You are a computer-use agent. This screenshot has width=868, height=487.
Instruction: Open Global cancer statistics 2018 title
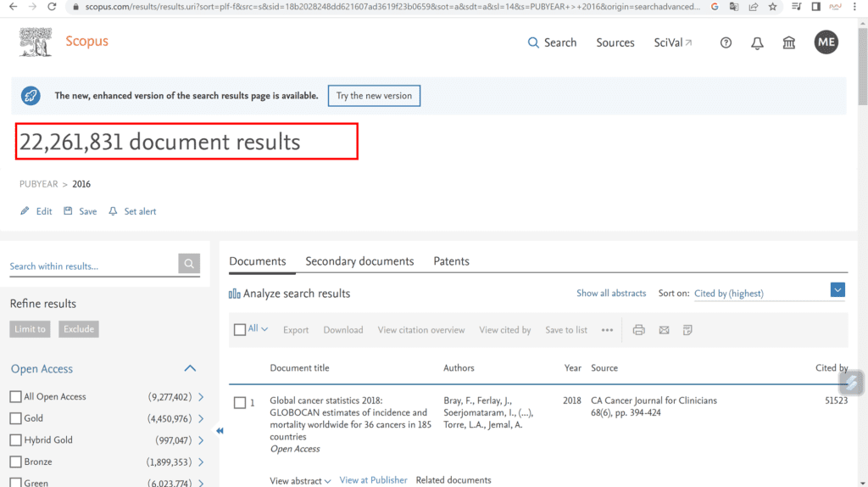tap(350, 418)
